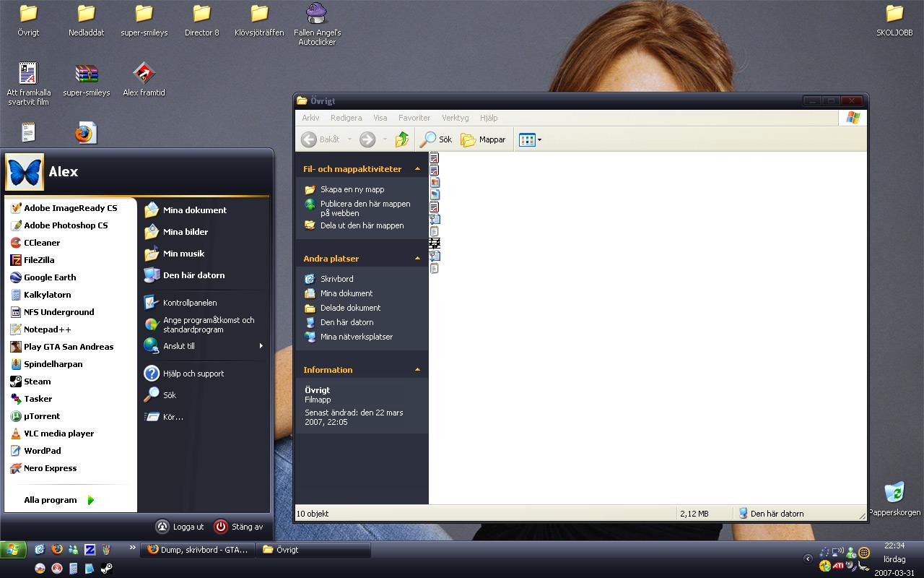Viewport: 924px width, 578px height.
Task: Open the forward button history dropdown arrow
Action: [385, 139]
